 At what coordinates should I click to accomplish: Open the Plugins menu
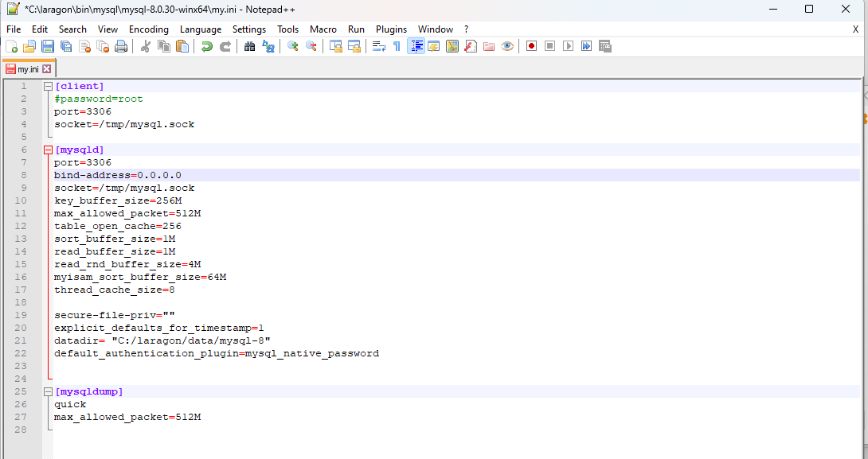click(x=391, y=29)
